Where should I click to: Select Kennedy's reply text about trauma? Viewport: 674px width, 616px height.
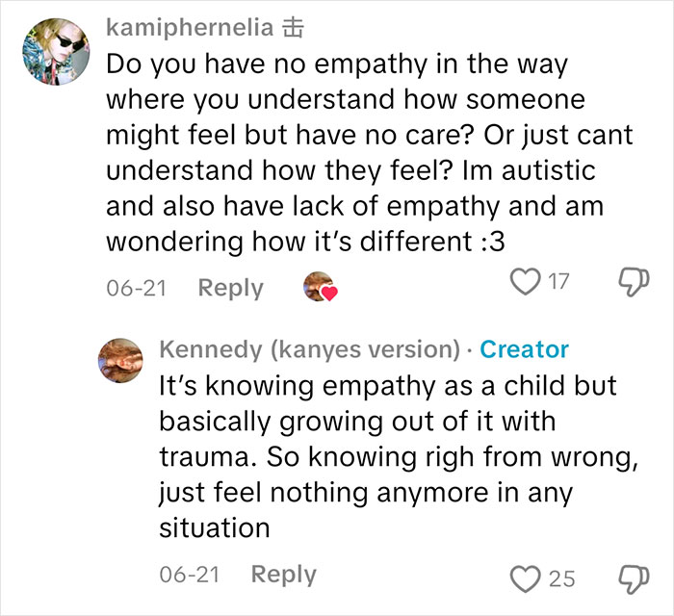point(399,456)
